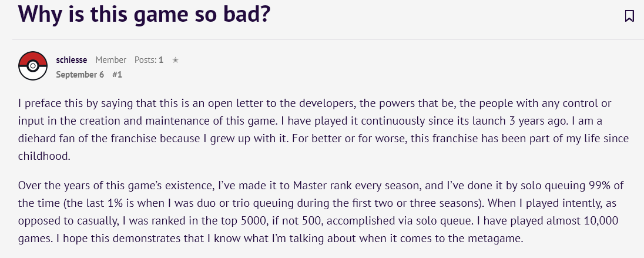Click the Member role label

pyautogui.click(x=111, y=60)
